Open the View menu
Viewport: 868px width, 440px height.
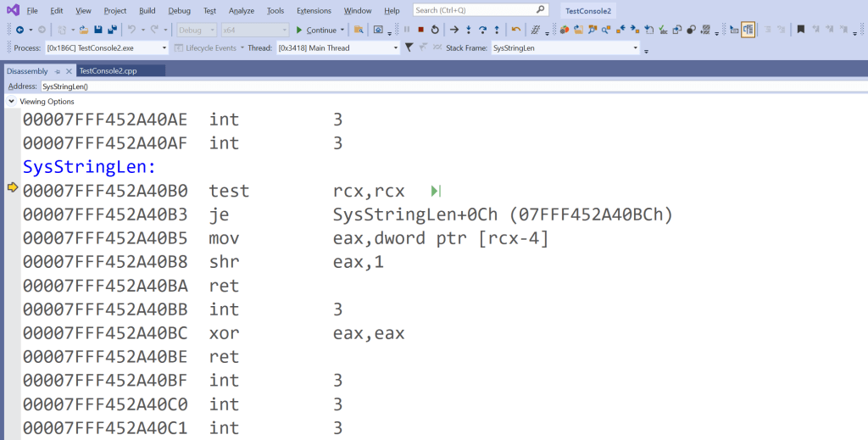(x=84, y=10)
